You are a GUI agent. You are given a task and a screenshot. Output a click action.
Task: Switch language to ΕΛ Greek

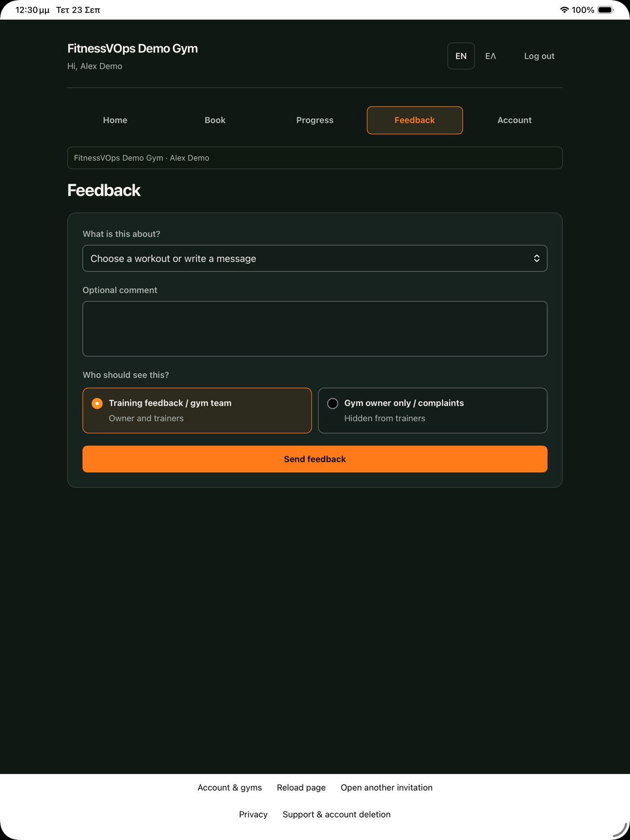point(490,56)
